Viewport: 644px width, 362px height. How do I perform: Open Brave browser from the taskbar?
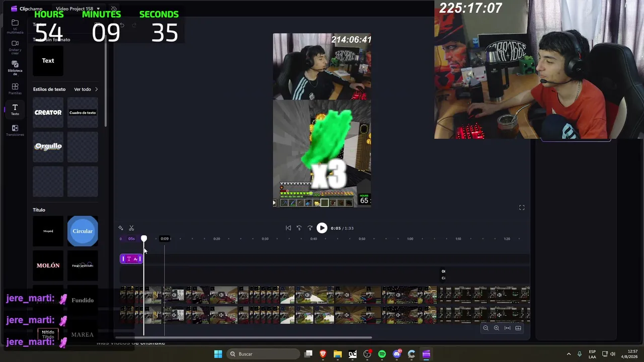pos(323,354)
